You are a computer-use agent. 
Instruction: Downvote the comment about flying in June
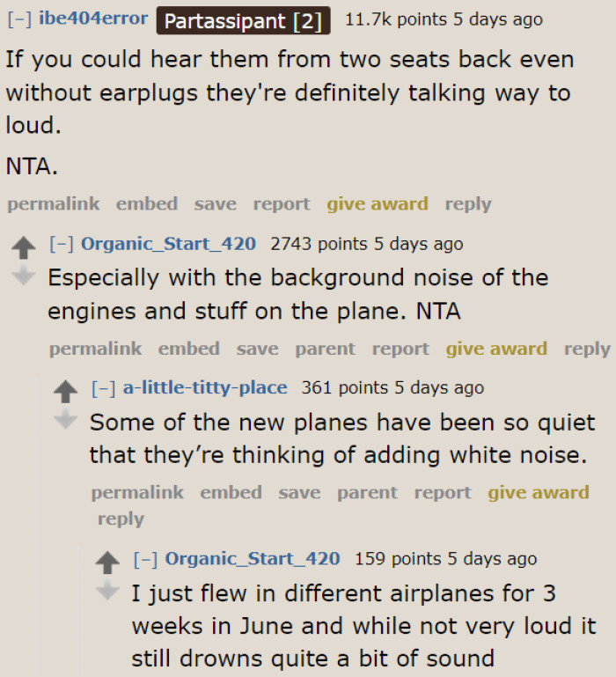coord(108,591)
